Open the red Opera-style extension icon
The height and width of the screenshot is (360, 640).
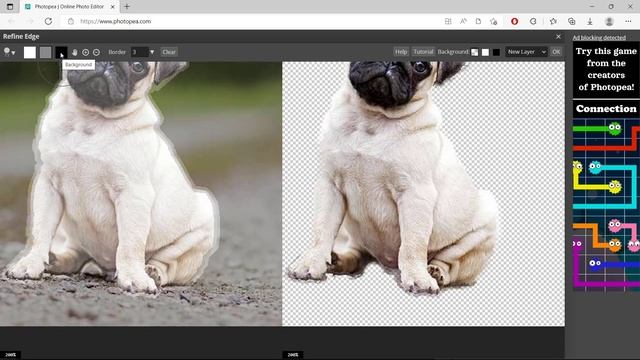pos(514,21)
